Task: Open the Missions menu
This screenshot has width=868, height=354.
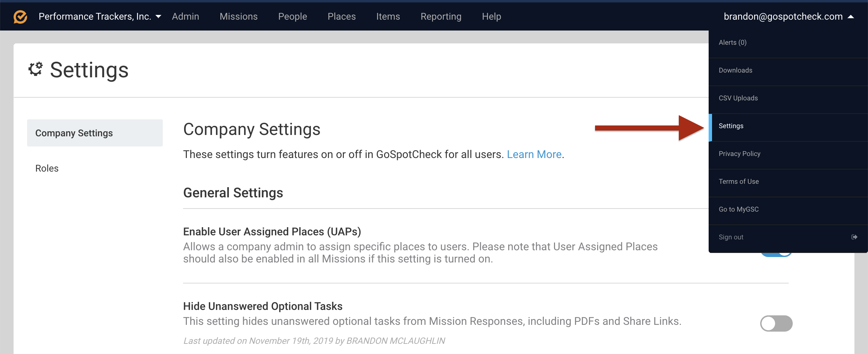Action: pyautogui.click(x=239, y=17)
